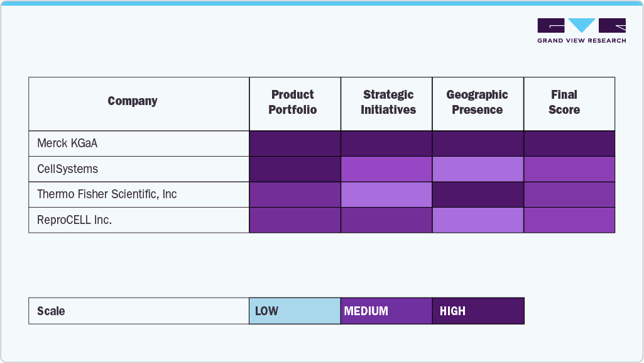644x363 pixels.
Task: Click the Geographic Presence header cell
Action: (478, 103)
